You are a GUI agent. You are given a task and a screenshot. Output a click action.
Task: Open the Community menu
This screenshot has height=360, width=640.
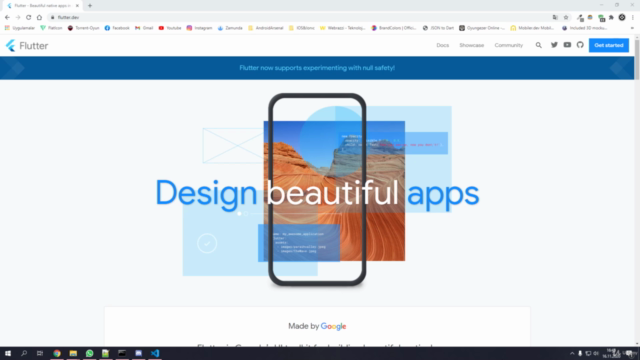pyautogui.click(x=509, y=45)
